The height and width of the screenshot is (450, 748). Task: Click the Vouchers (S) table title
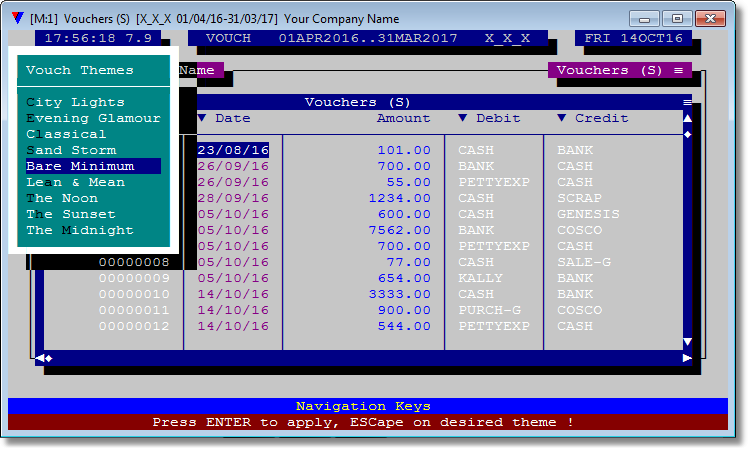pos(357,102)
